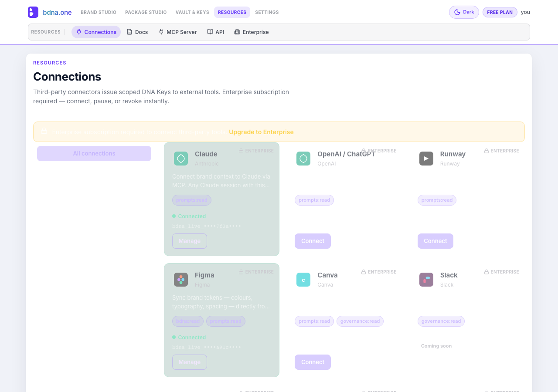Connect OpenAI / ChatGPT
Viewport: 558px width, 392px height.
point(313,241)
